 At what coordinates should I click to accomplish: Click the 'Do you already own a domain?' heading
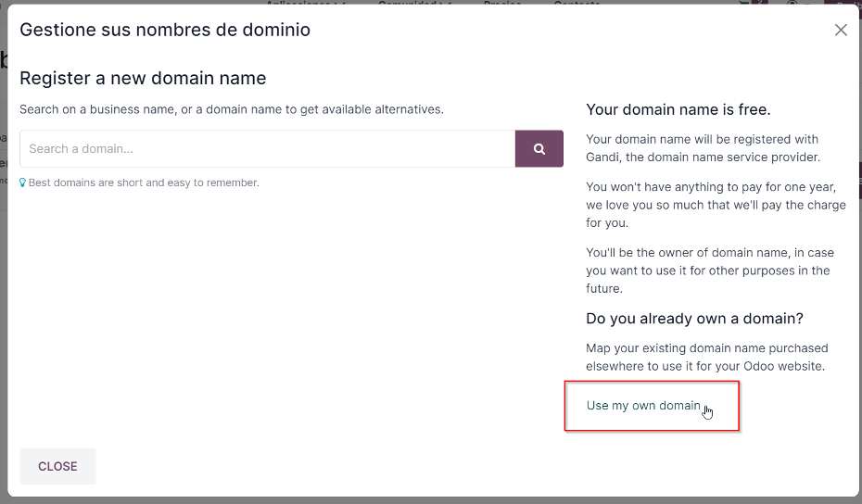(694, 318)
